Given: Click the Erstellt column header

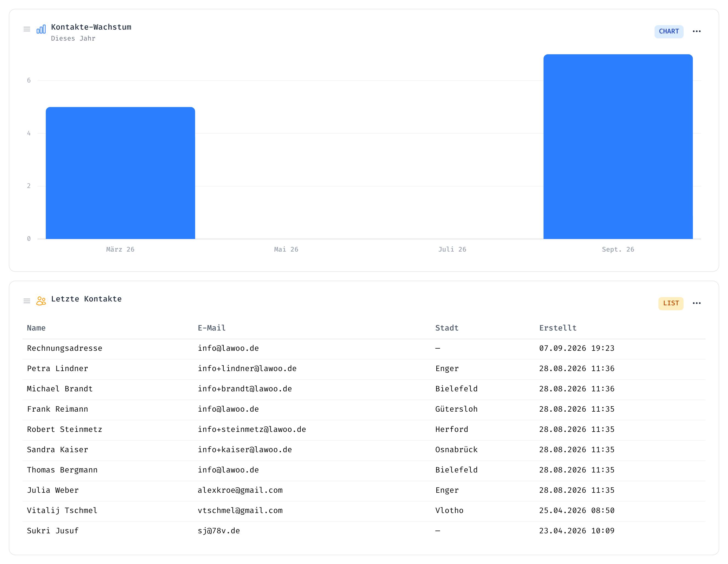Looking at the screenshot, I should pyautogui.click(x=558, y=328).
